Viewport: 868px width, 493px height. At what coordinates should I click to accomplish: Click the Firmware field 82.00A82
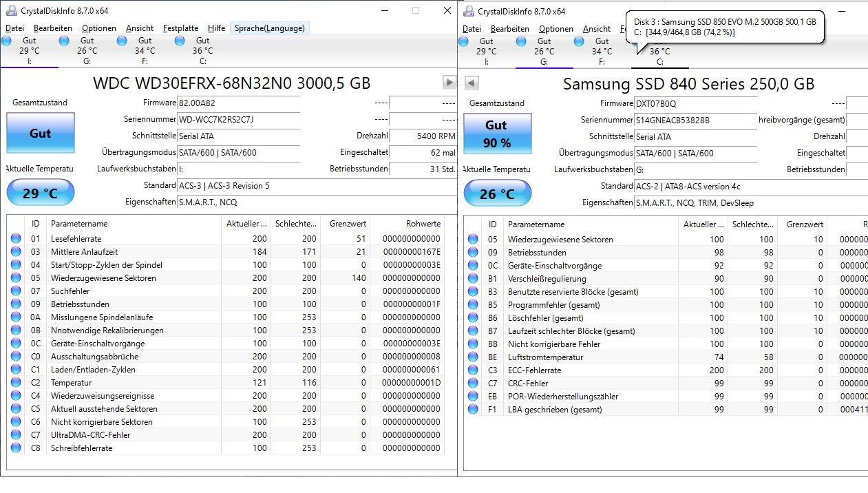tap(238, 103)
